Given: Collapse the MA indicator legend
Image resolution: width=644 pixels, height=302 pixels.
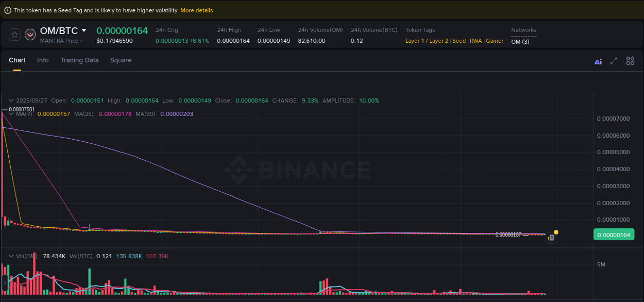Looking at the screenshot, I should coord(10,113).
